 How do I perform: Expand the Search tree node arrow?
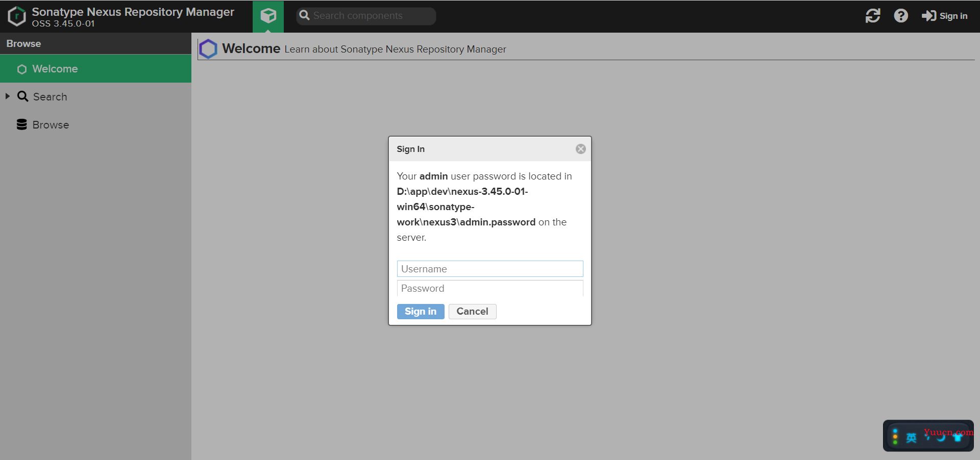coord(8,96)
